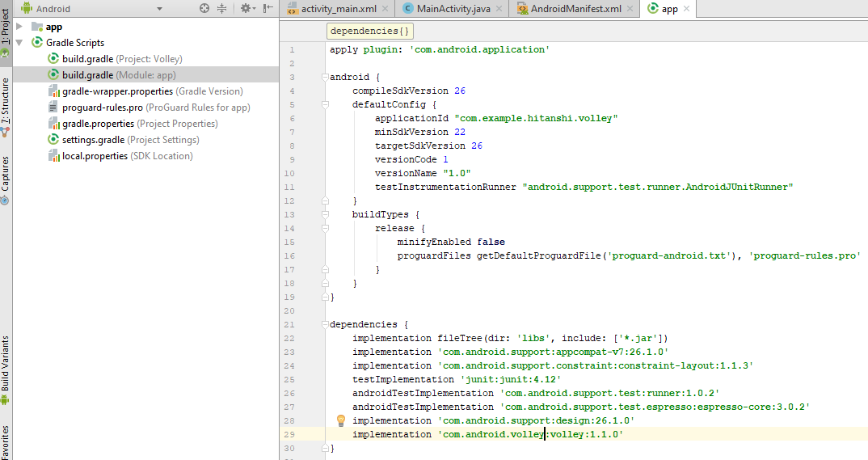Close the MainActivity.java editor tab
Screen dimensions: 868x460
point(500,9)
